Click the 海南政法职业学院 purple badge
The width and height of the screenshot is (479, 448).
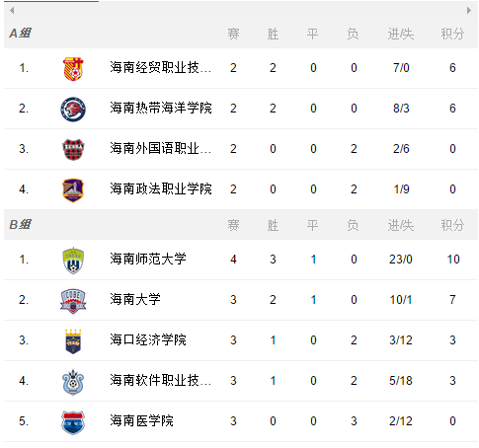[73, 189]
